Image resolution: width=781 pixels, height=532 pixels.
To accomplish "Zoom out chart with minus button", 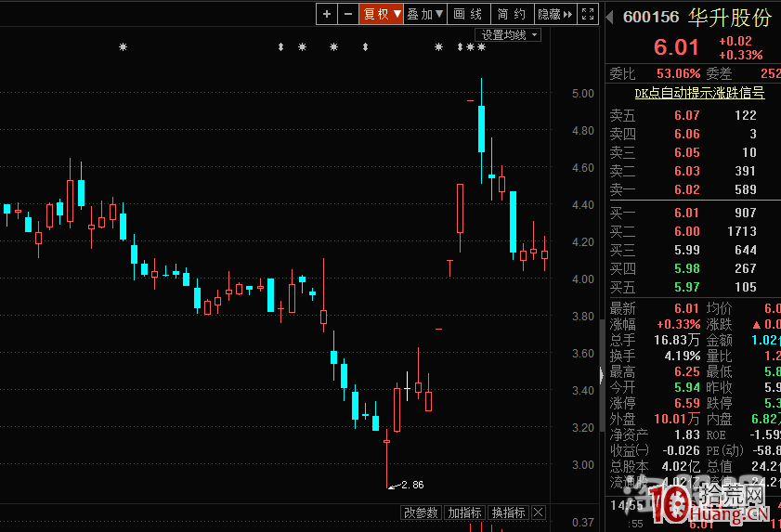I will click(348, 14).
